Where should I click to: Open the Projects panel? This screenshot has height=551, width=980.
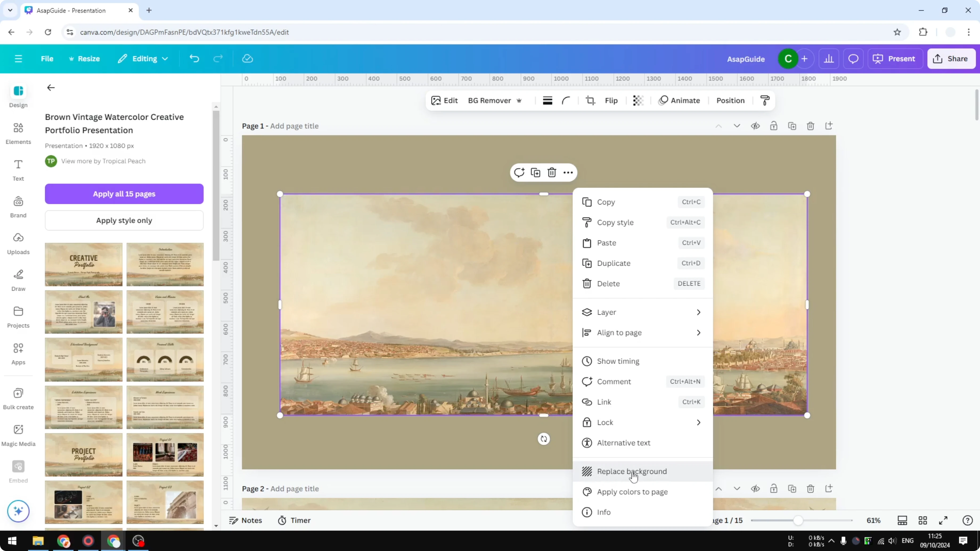coord(18,317)
